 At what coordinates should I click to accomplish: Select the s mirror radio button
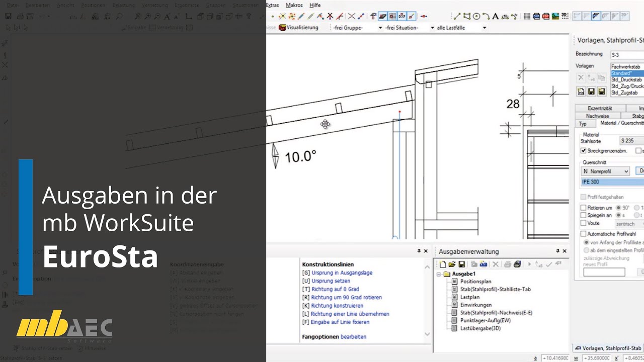pyautogui.click(x=619, y=215)
